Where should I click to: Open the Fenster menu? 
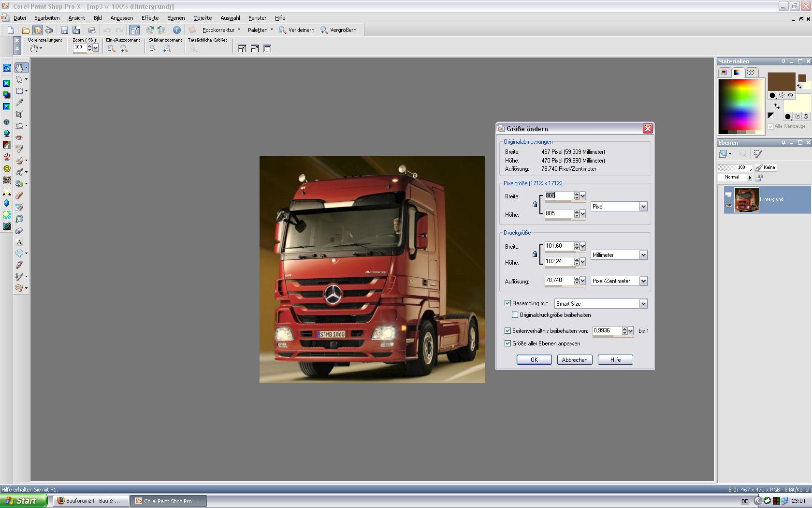click(x=257, y=18)
